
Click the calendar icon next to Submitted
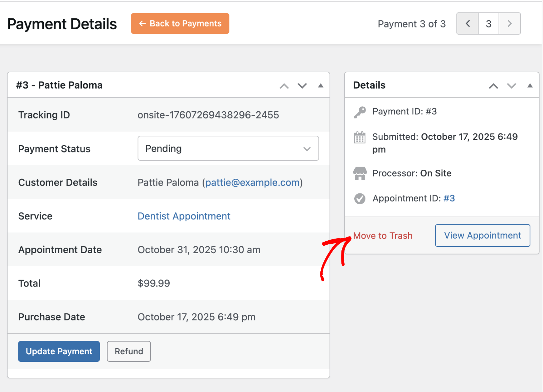[360, 137]
